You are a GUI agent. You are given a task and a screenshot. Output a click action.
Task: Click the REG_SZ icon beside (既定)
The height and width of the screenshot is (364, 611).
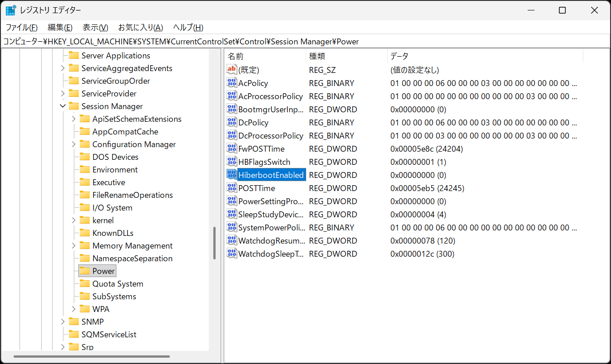(231, 70)
